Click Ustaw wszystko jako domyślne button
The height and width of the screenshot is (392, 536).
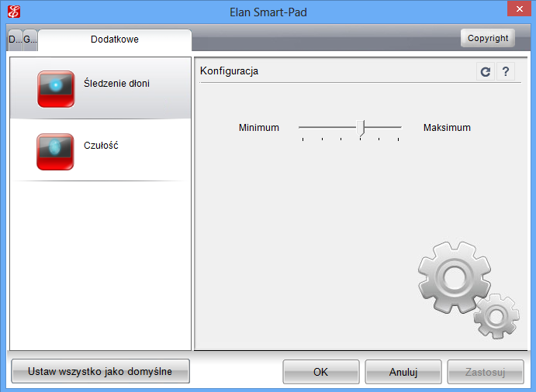pos(100,371)
